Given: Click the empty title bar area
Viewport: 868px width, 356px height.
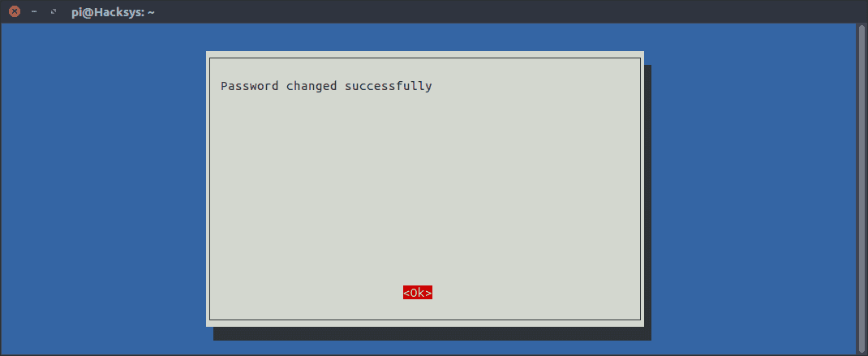Looking at the screenshot, I should 498,11.
